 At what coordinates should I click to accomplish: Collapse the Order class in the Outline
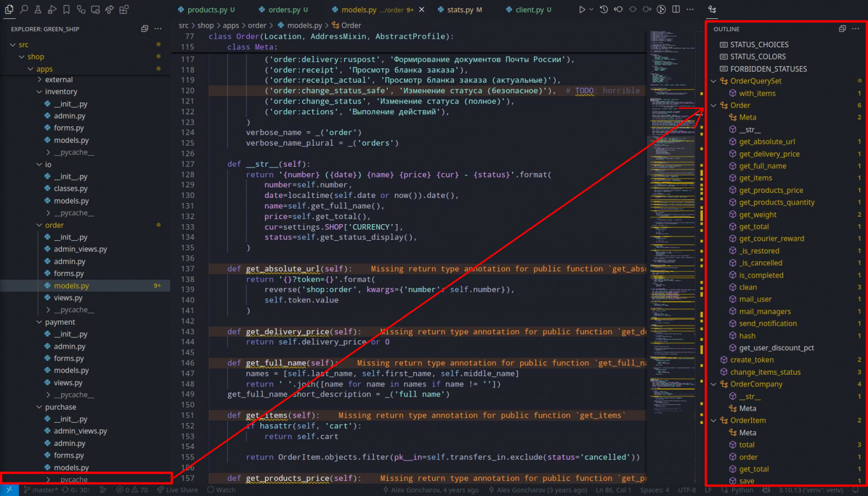714,105
